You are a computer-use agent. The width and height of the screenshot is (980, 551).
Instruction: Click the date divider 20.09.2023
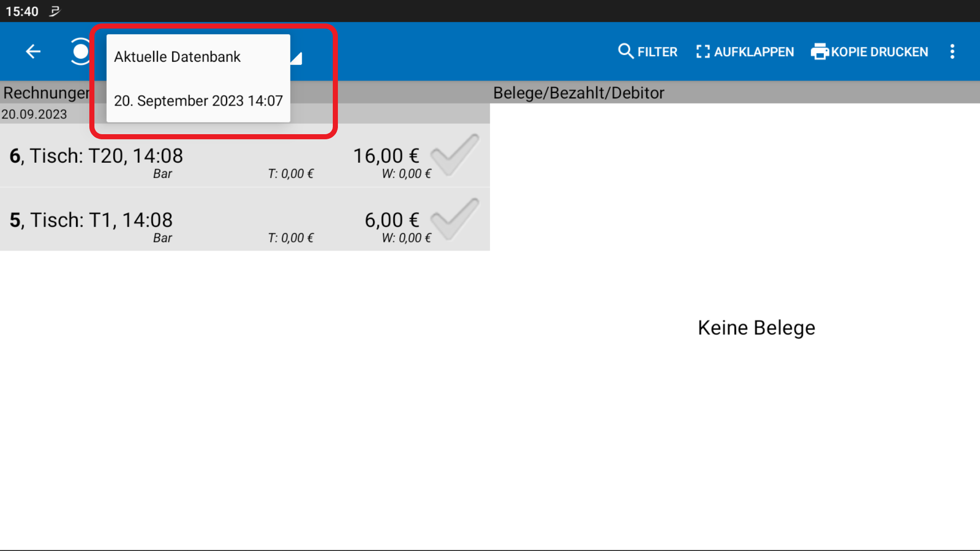35,114
